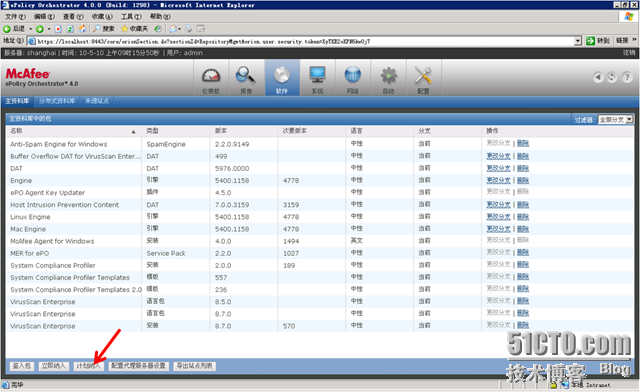Click the 版本 column header
The height and width of the screenshot is (392, 640).
pos(221,131)
